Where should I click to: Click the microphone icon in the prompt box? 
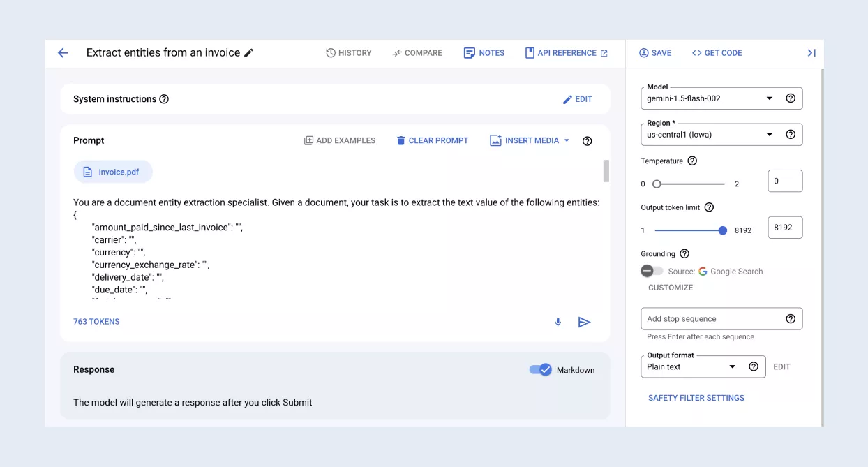tap(558, 322)
